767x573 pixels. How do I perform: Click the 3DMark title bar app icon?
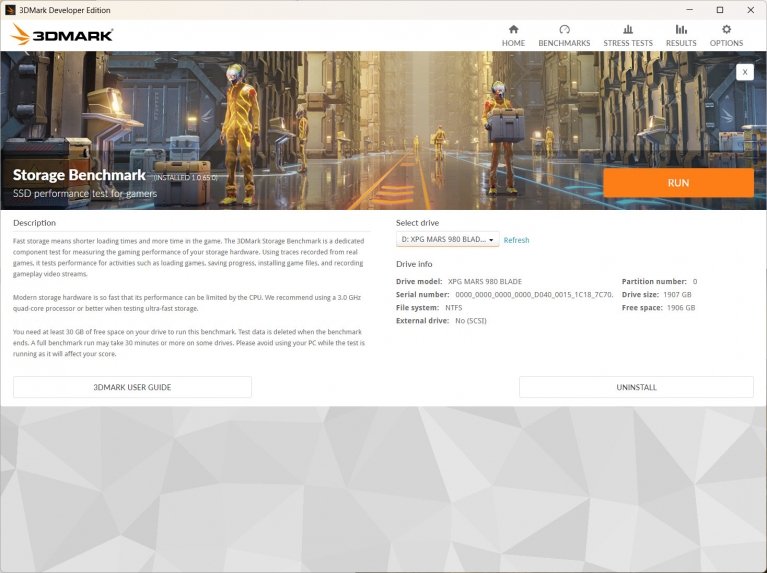tap(10, 10)
